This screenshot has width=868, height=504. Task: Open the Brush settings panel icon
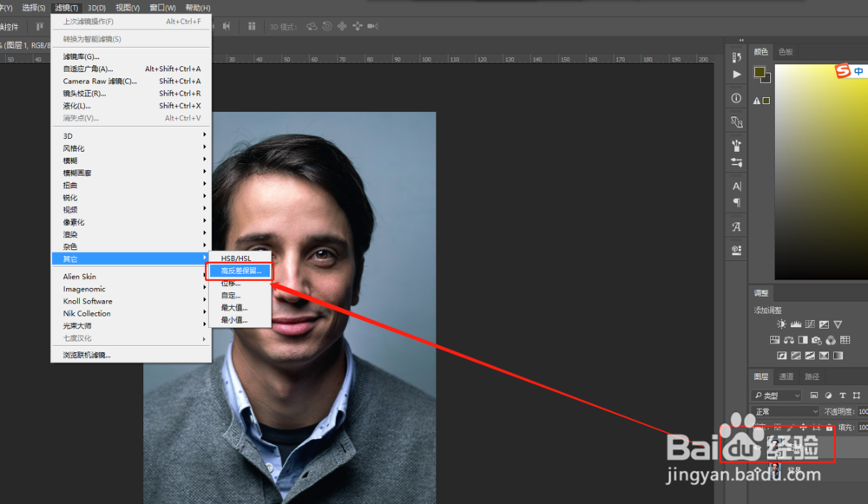point(736,163)
